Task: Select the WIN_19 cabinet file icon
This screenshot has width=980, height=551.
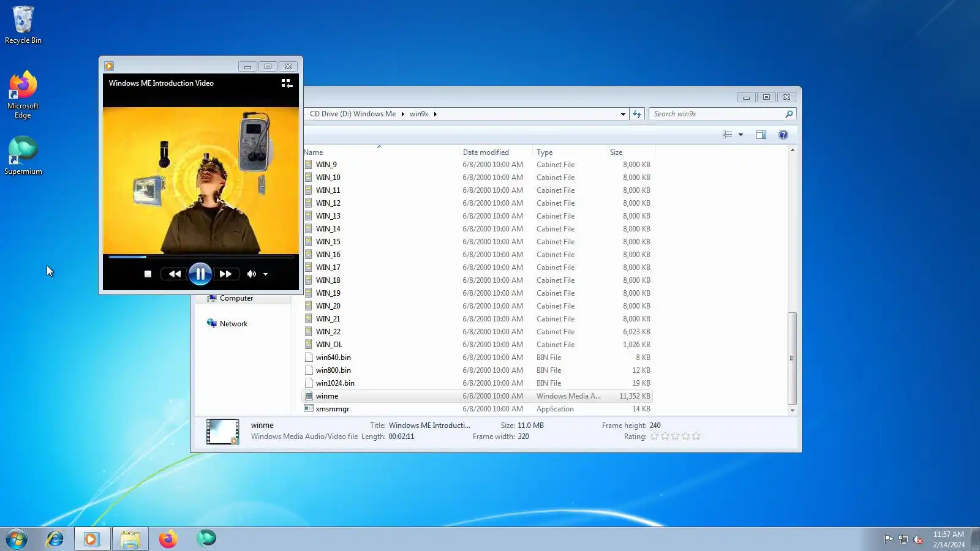Action: 309,293
